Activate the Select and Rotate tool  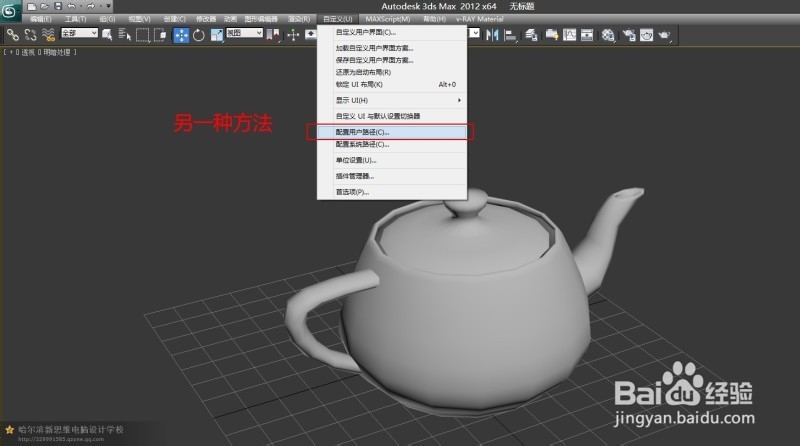pyautogui.click(x=199, y=34)
